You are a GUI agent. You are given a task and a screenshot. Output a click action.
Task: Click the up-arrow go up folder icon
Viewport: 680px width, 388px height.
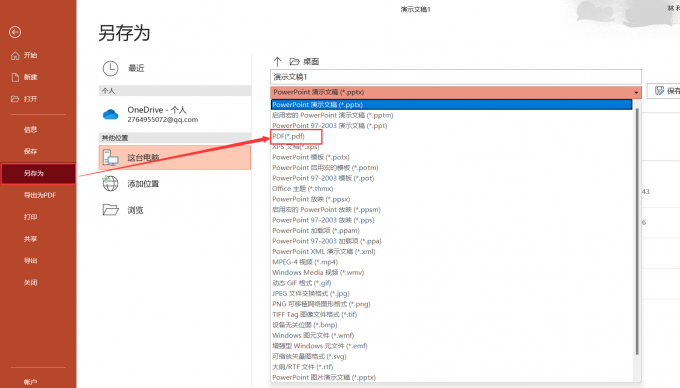pyautogui.click(x=278, y=62)
